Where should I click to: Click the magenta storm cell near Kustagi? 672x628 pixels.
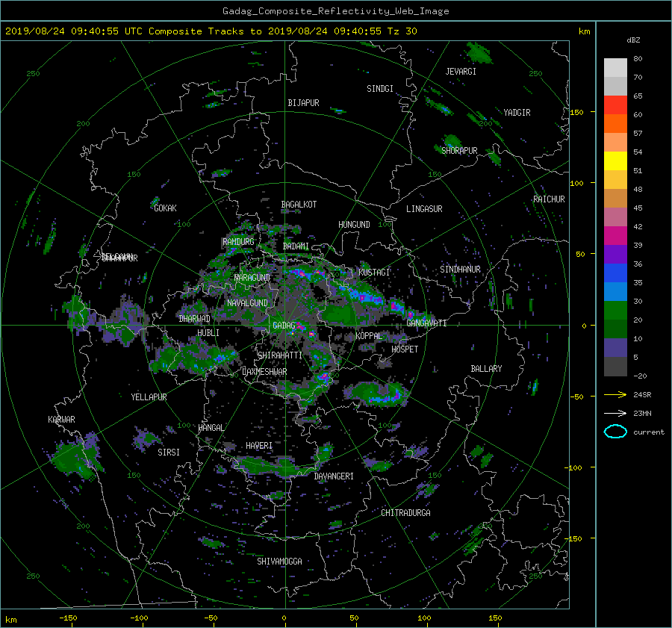point(363,296)
